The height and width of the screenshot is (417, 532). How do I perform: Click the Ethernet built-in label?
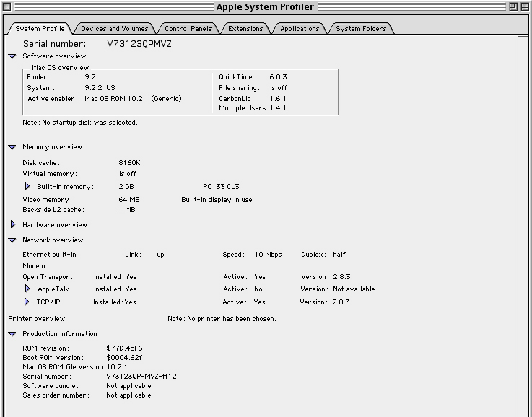49,255
